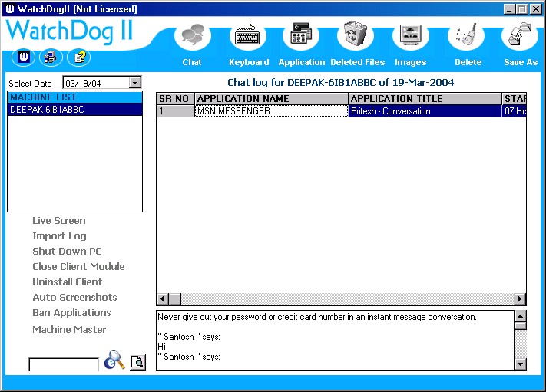Click the horizontal scrollbar thumb of table

(x=175, y=298)
